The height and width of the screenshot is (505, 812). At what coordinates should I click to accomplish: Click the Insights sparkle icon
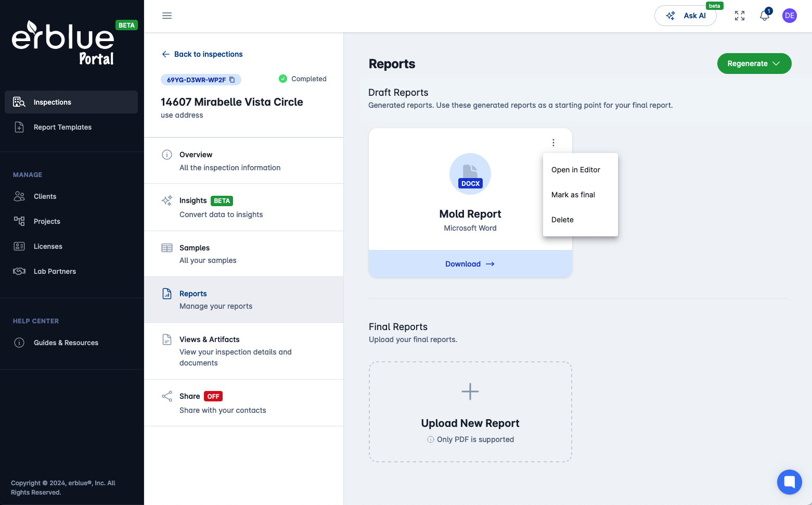pos(167,200)
